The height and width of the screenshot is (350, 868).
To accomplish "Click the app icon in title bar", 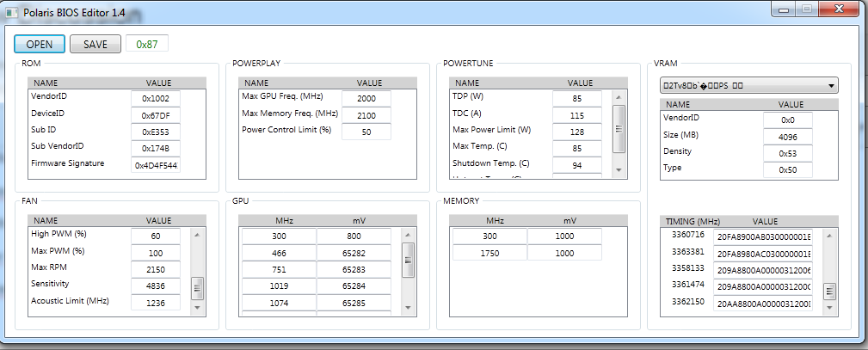I will pos(12,13).
